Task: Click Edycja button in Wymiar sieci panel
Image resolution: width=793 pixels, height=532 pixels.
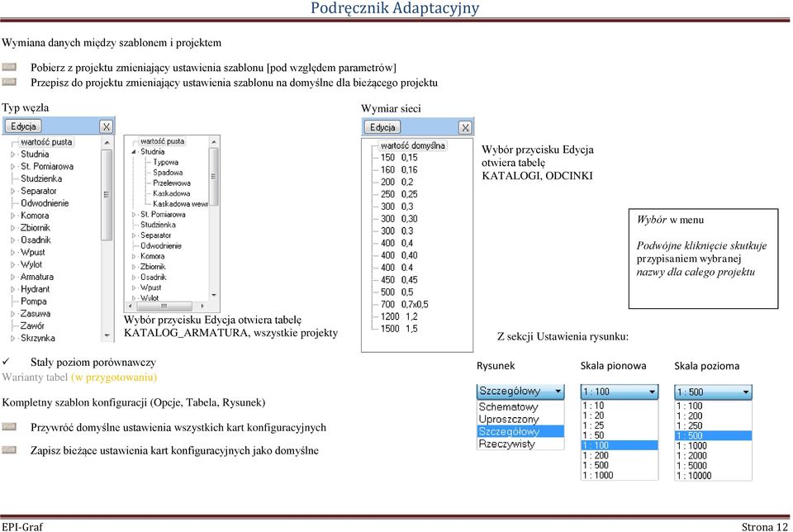Action: point(382,127)
